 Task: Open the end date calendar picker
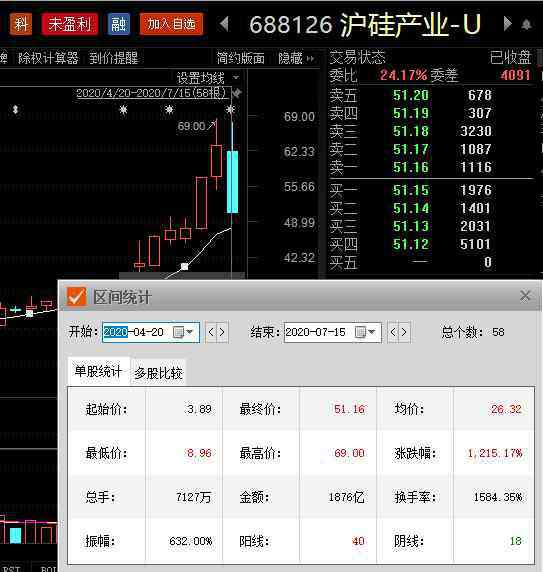365,332
